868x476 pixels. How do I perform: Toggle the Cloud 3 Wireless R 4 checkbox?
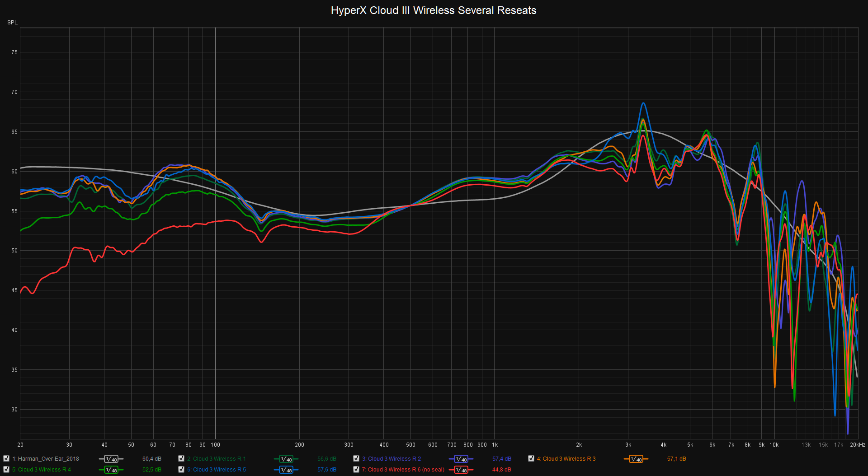click(6, 469)
